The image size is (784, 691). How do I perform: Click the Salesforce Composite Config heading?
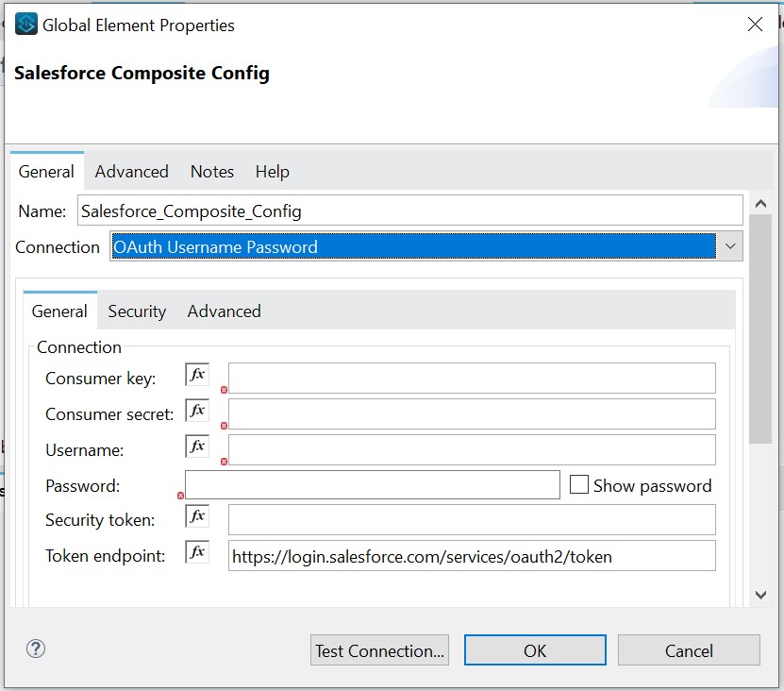pos(142,73)
